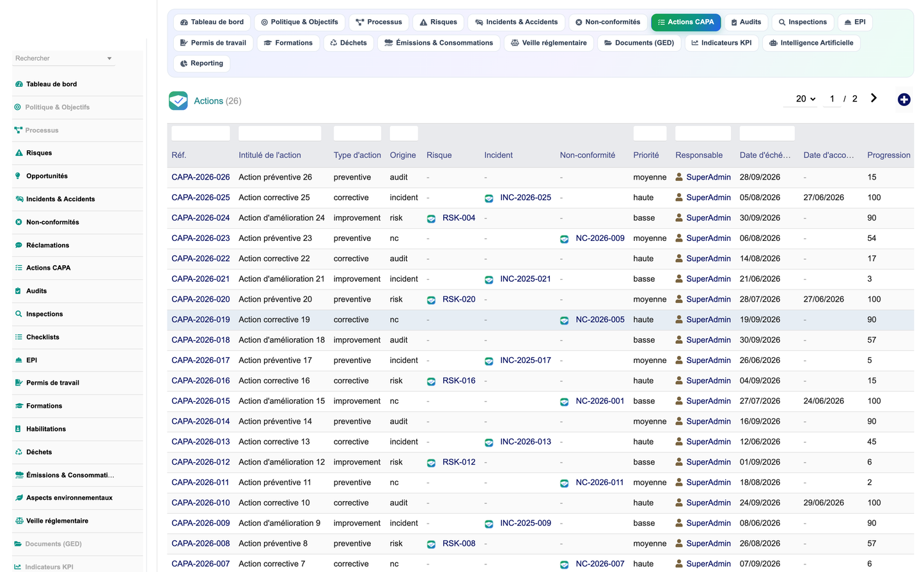
Task: Open SuperAdmin link in CAPA-2026-022 row
Action: pyautogui.click(x=709, y=258)
